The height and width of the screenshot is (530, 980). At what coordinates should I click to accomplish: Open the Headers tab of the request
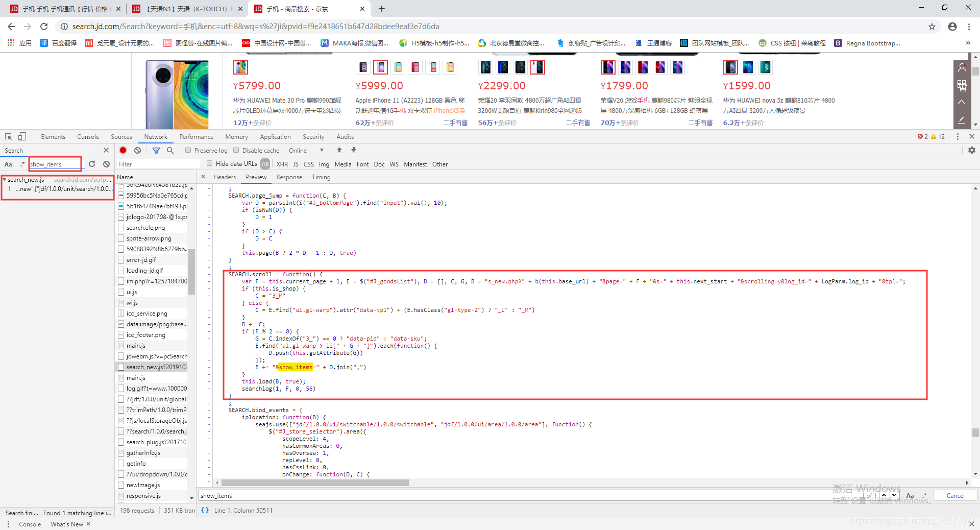pyautogui.click(x=225, y=177)
